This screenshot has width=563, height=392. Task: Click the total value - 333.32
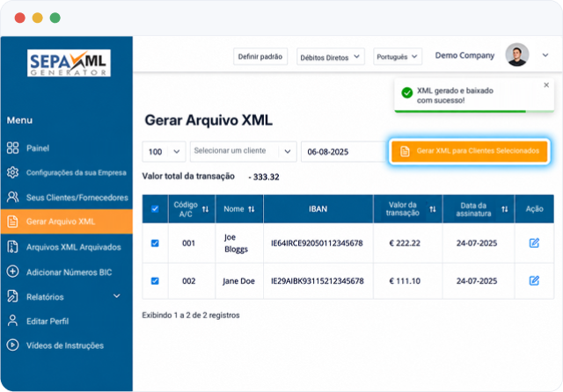(x=264, y=177)
